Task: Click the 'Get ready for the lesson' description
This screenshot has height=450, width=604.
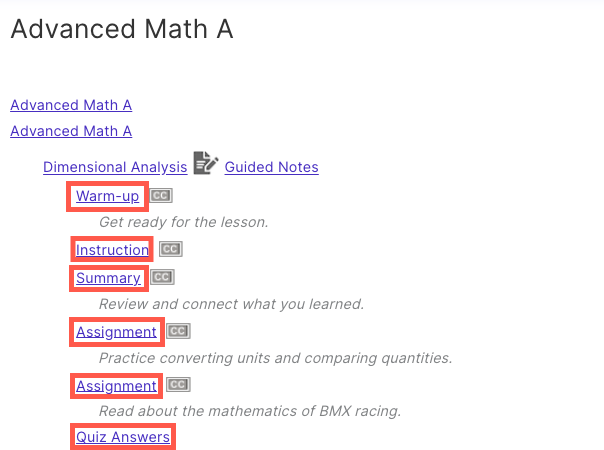Action: (184, 222)
